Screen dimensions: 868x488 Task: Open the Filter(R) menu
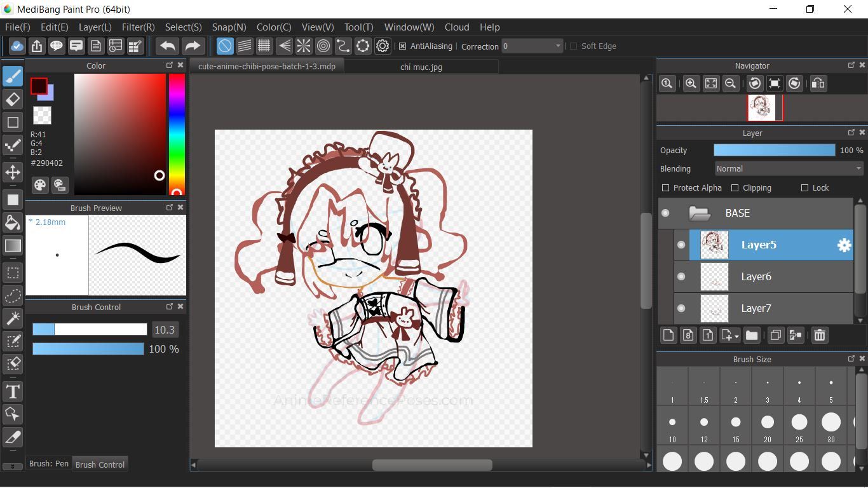tap(138, 27)
